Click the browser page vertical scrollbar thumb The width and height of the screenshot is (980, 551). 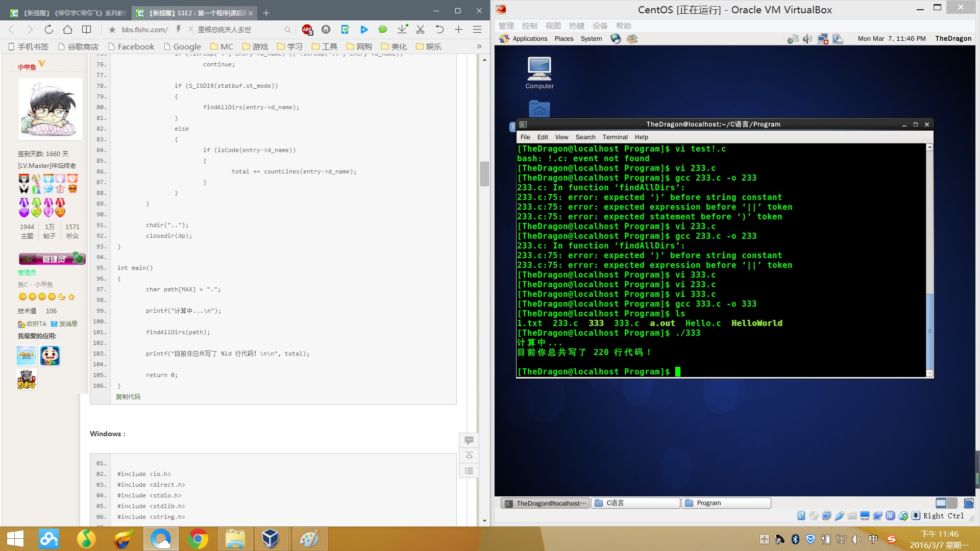coord(484,174)
